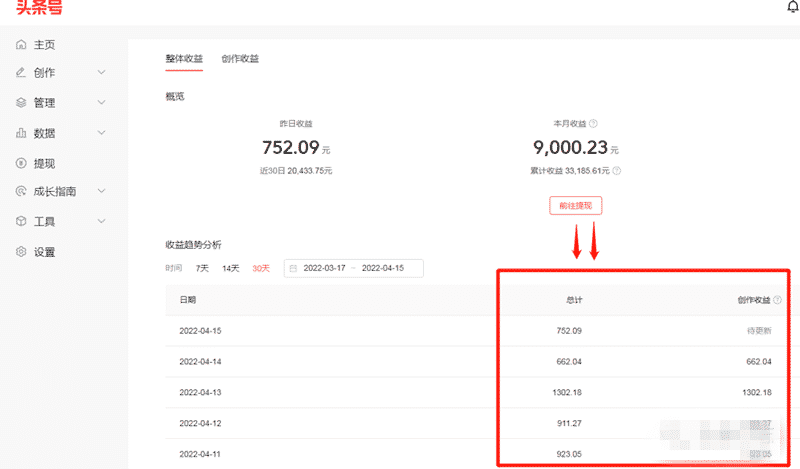Click the 累计收益 33,185.61元 text

(569, 170)
